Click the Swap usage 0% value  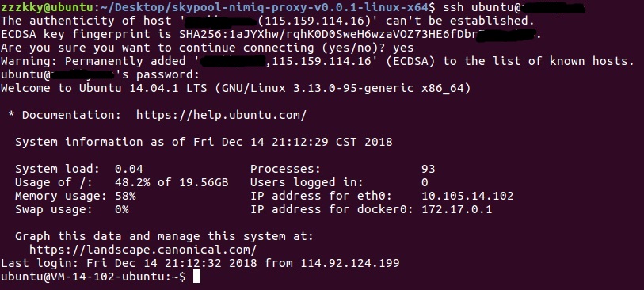(121, 209)
